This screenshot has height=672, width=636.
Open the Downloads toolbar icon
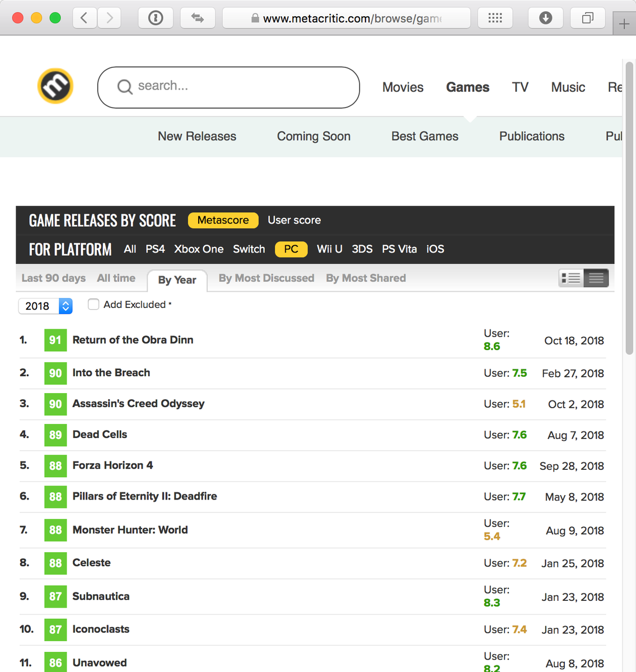pos(545,18)
